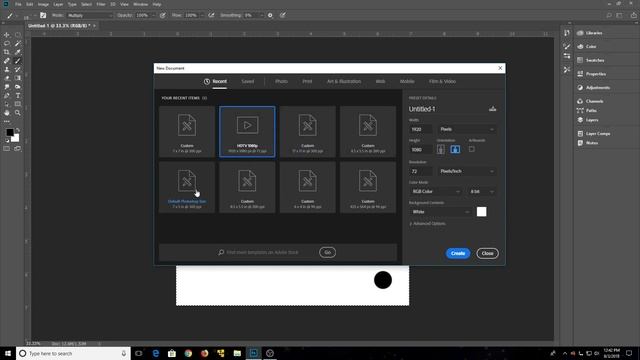The height and width of the screenshot is (360, 640).
Task: Open the RGB Color mode dropdown
Action: [436, 191]
